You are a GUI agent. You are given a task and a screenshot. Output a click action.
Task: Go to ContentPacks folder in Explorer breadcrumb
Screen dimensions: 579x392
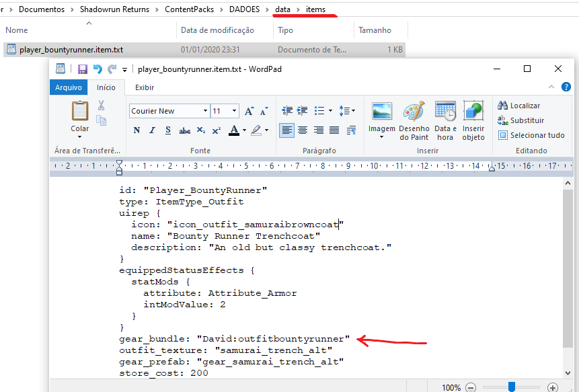point(189,9)
